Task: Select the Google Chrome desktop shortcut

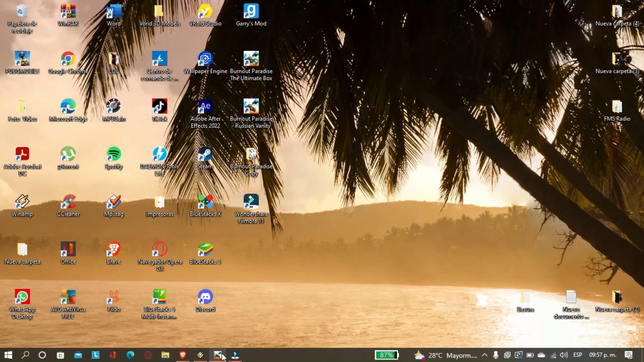Action: click(68, 63)
